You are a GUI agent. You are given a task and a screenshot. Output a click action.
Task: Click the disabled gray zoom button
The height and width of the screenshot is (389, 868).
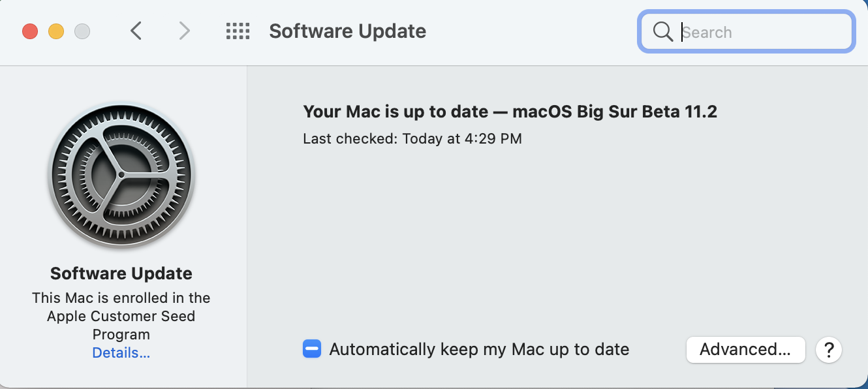[82, 31]
